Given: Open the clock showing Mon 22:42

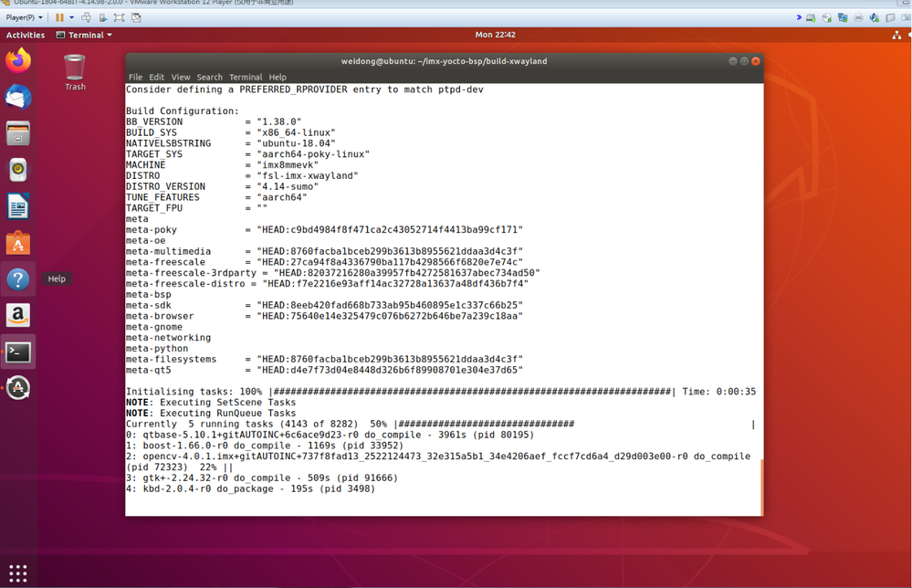Looking at the screenshot, I should click(495, 35).
